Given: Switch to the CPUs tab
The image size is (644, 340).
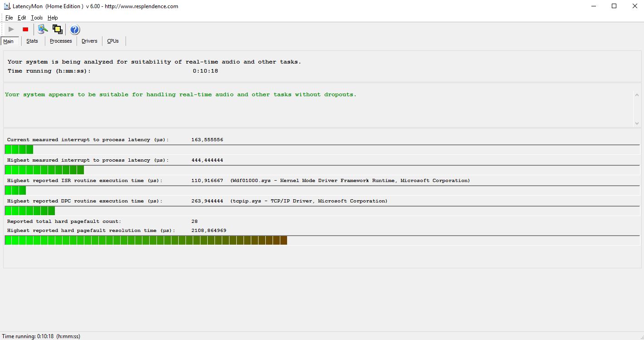Looking at the screenshot, I should coord(113,41).
